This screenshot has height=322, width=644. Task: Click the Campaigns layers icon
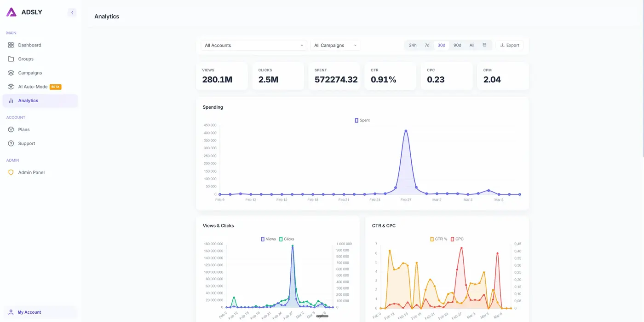coord(11,73)
